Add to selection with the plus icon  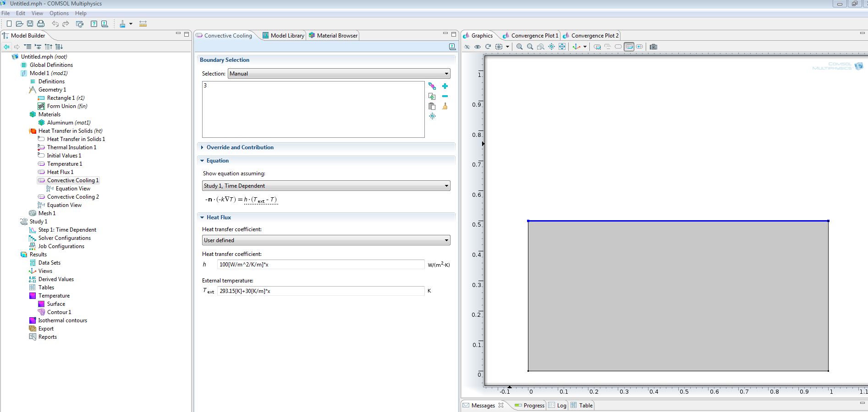pos(445,86)
